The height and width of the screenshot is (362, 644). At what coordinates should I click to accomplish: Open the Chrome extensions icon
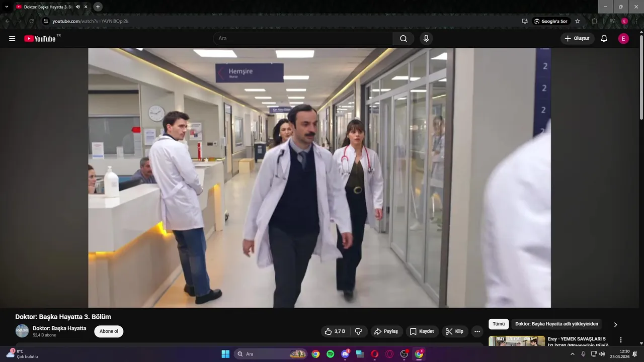coord(594,21)
